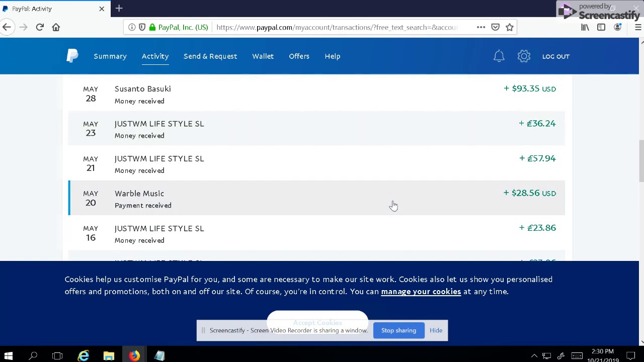Click LOG OUT link
This screenshot has width=644, height=362.
pos(556,56)
